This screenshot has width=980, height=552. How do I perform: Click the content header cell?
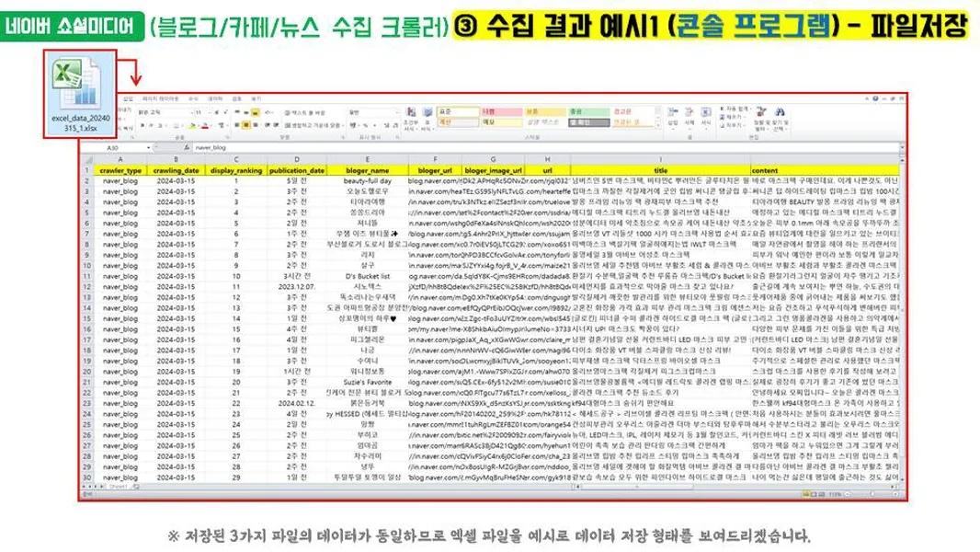[825, 170]
